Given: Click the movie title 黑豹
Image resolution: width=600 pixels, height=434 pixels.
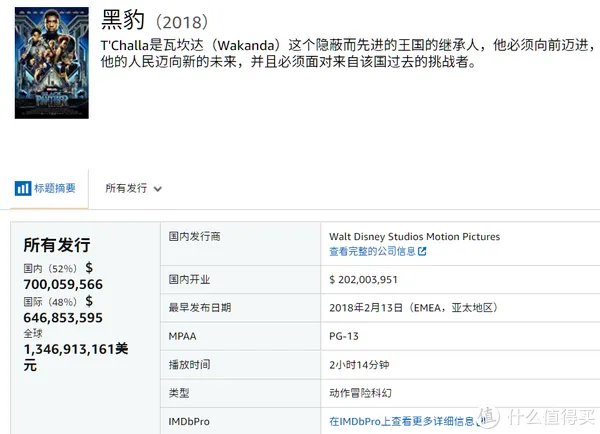Looking at the screenshot, I should tap(123, 20).
